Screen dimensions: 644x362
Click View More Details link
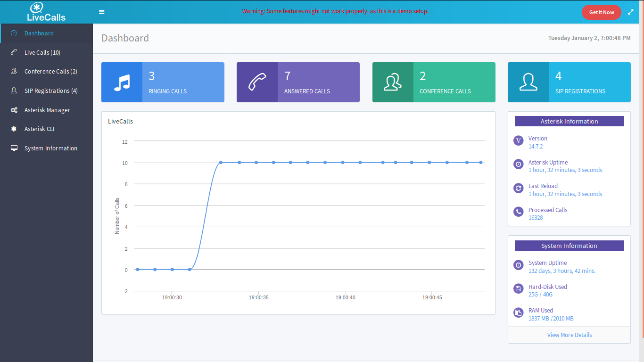tap(570, 335)
